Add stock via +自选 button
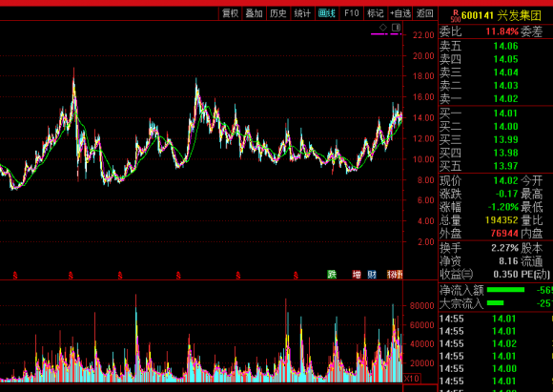 [x=400, y=13]
